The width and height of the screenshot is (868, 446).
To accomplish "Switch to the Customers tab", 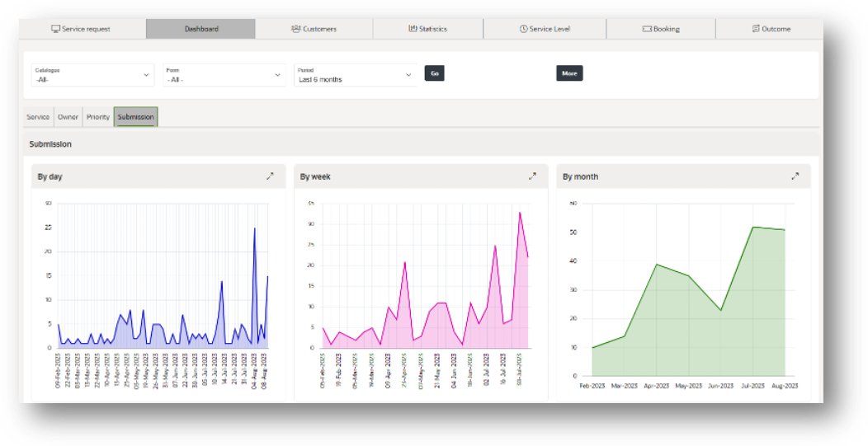I will point(314,29).
